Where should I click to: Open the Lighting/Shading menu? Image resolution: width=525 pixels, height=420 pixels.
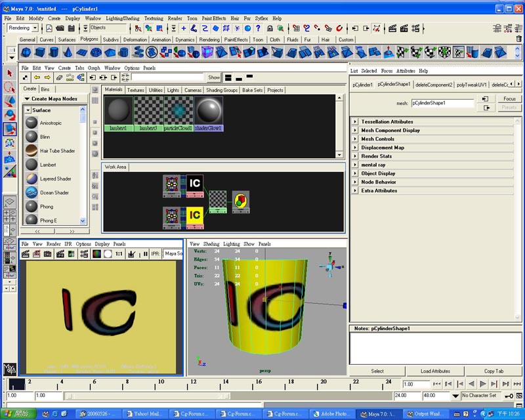pyautogui.click(x=123, y=18)
